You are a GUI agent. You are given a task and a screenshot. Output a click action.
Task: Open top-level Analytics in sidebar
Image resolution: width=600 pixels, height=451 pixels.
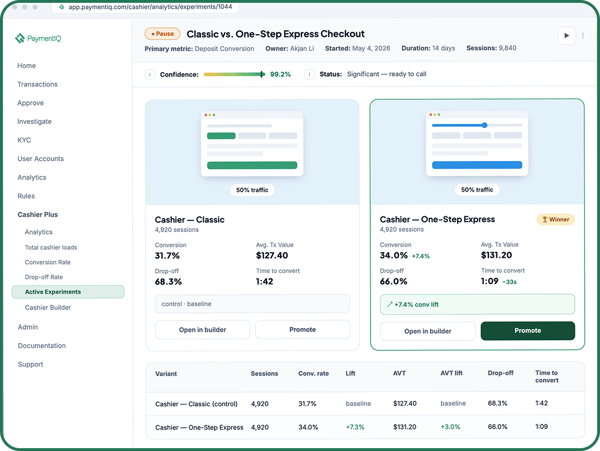[x=32, y=177]
